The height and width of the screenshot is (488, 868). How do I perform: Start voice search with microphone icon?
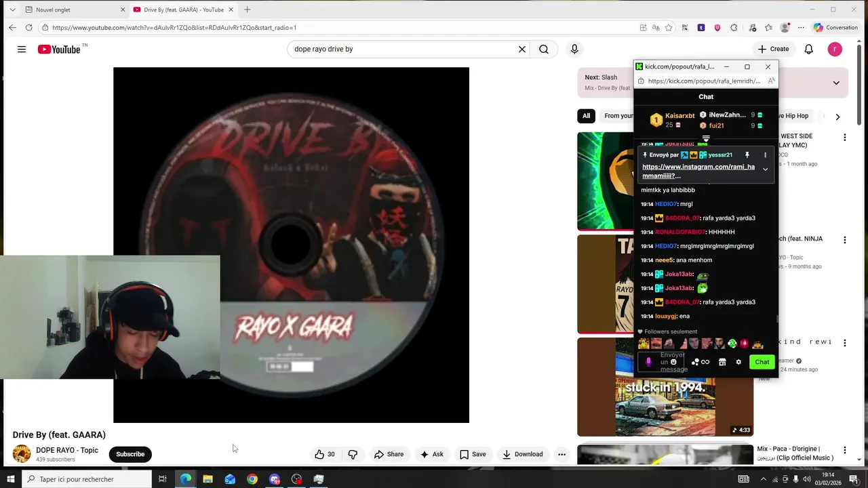[574, 49]
